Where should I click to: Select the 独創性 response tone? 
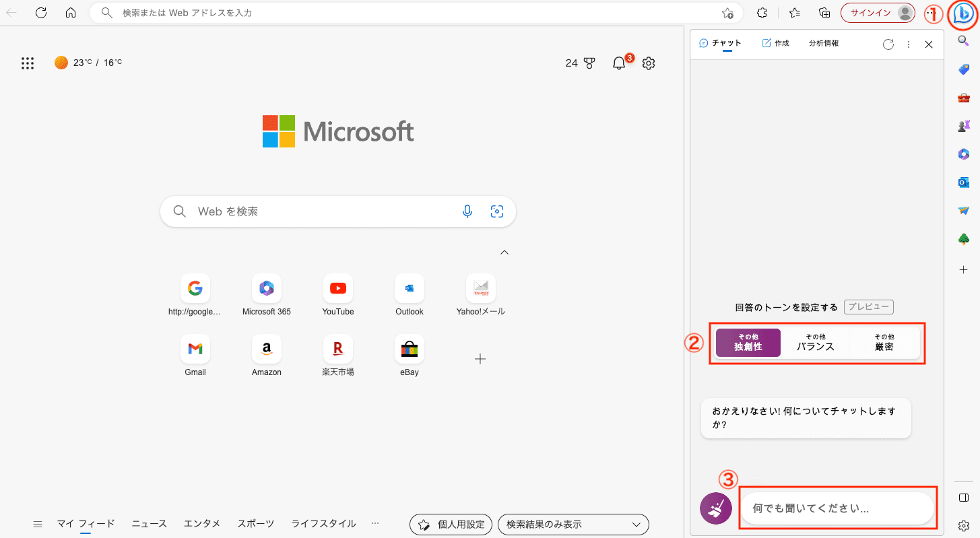coord(748,343)
